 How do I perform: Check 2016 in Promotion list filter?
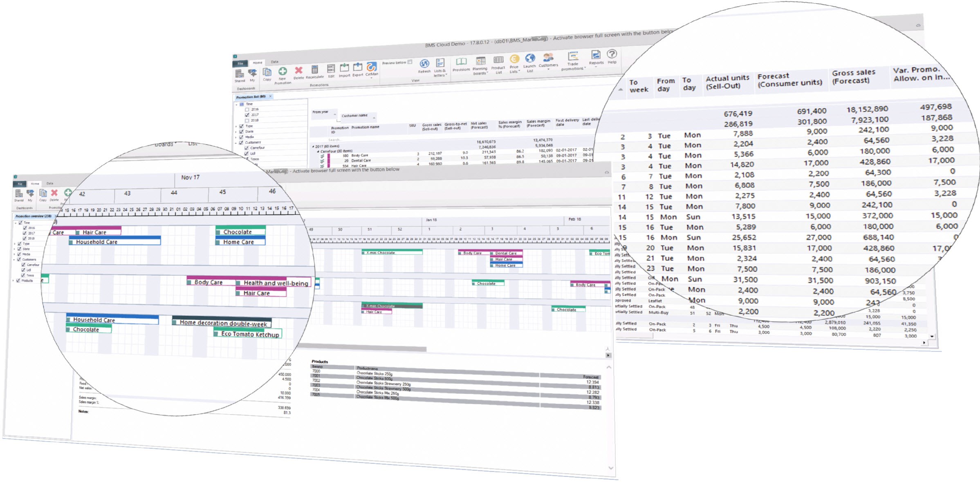pyautogui.click(x=247, y=109)
